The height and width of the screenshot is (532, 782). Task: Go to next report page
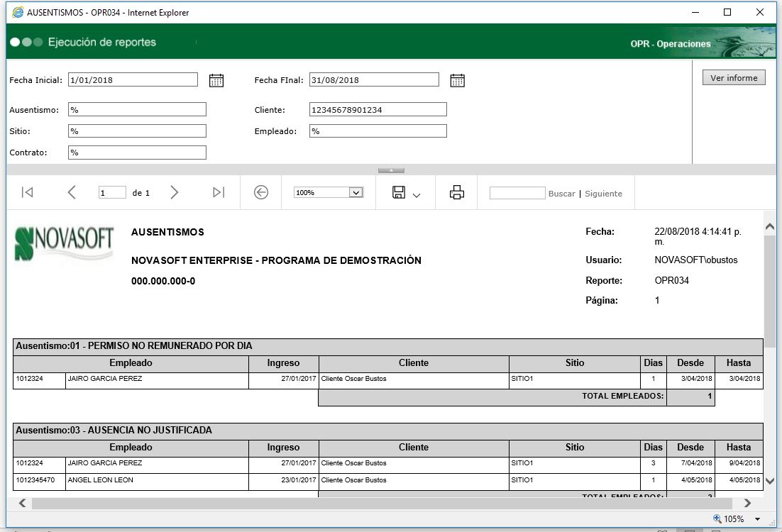[x=175, y=192]
